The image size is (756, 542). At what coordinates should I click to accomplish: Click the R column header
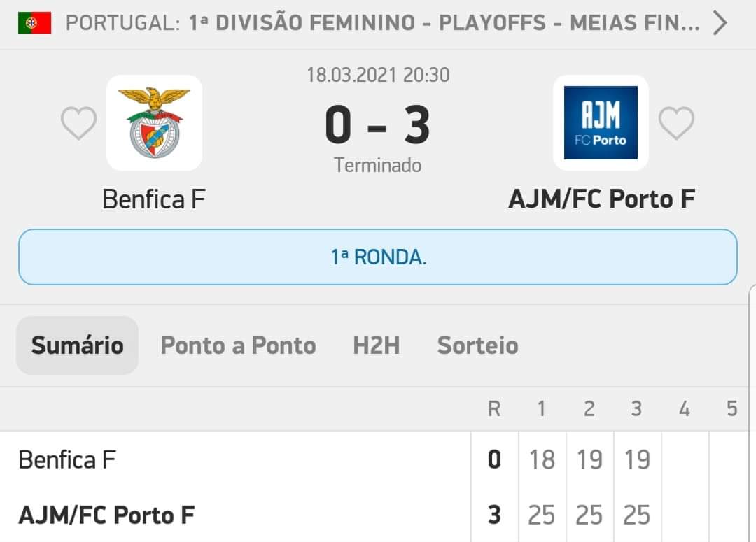coord(494,408)
